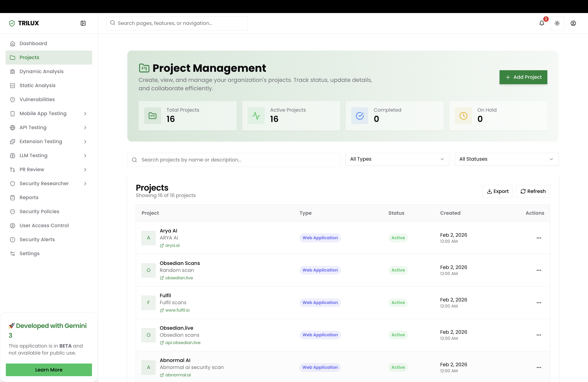Image resolution: width=588 pixels, height=382 pixels.
Task: Expand the LLM Testing chevron
Action: pos(85,155)
